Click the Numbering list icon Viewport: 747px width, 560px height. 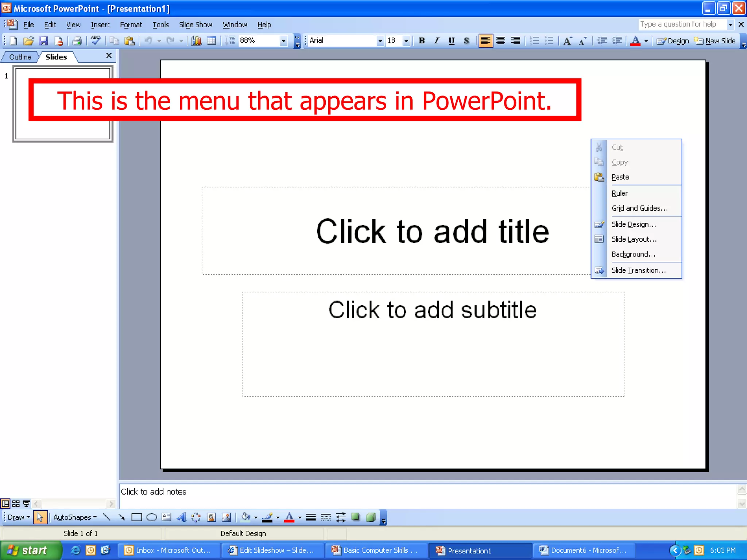tap(534, 41)
